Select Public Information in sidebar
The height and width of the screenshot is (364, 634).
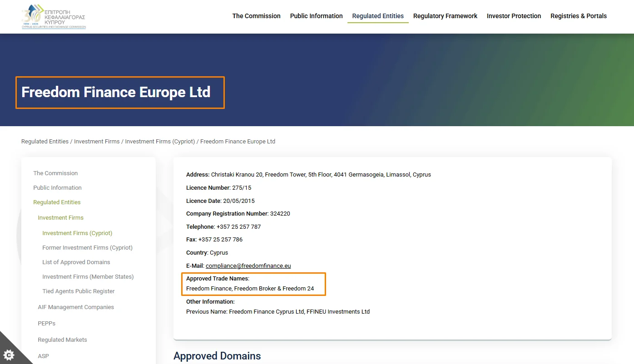click(57, 188)
